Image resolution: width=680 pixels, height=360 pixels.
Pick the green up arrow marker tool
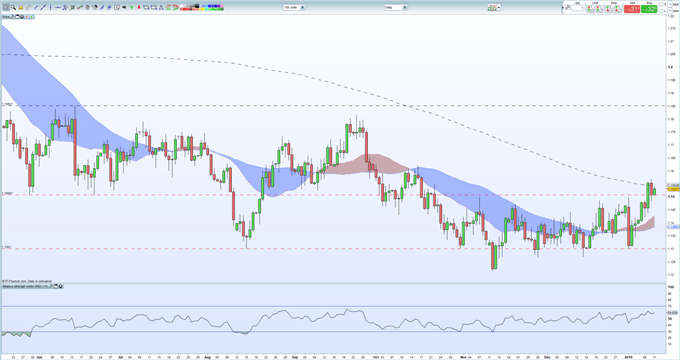[131, 7]
